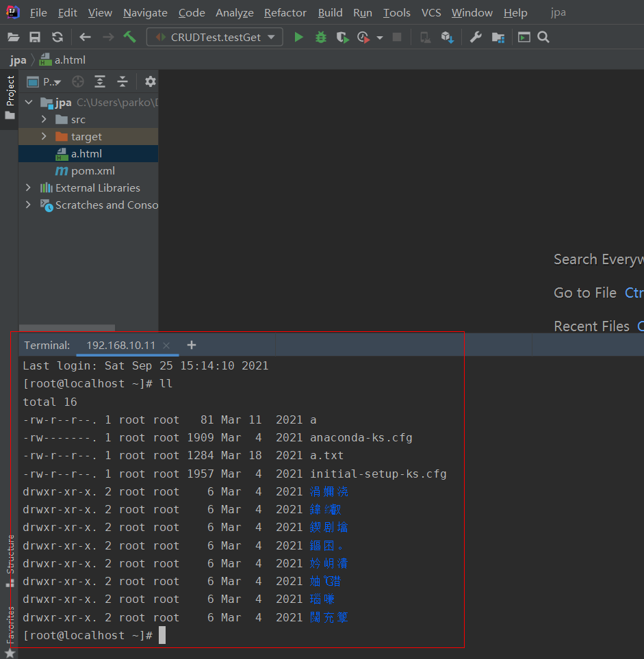
Task: Open the Build menu
Action: click(330, 13)
